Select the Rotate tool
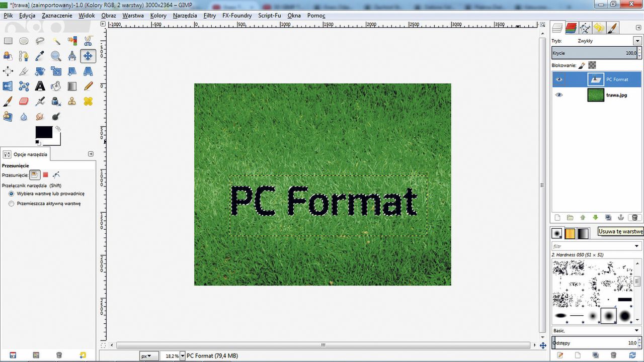The image size is (644, 362). (x=40, y=71)
